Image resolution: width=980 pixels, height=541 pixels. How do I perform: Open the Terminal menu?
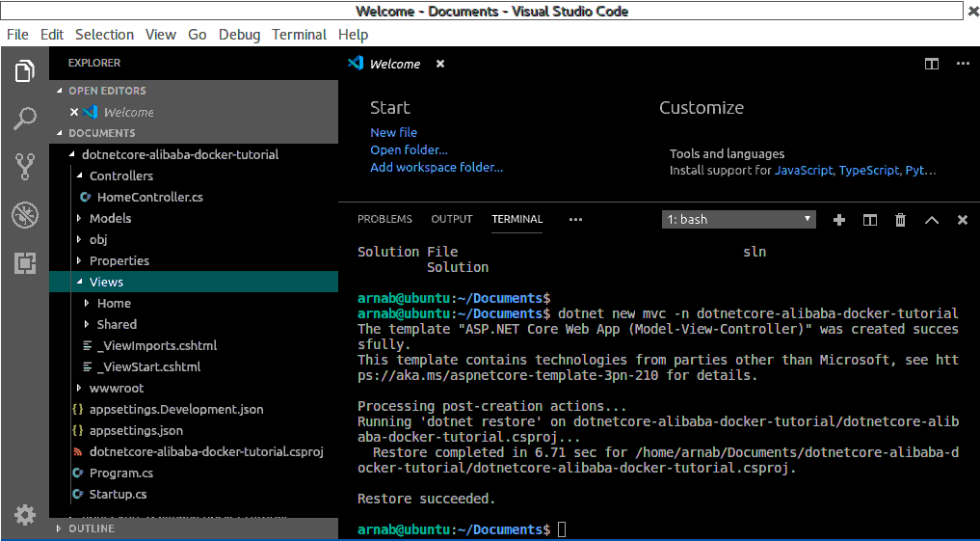coord(300,35)
